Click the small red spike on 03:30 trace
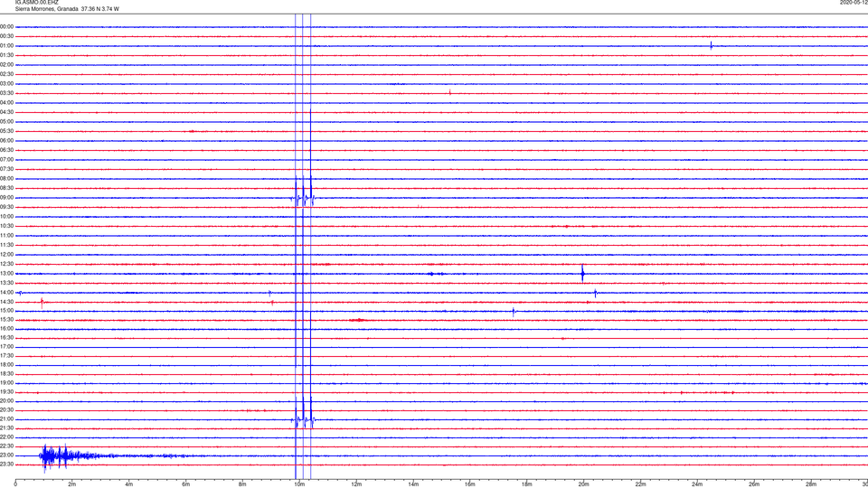 [450, 92]
